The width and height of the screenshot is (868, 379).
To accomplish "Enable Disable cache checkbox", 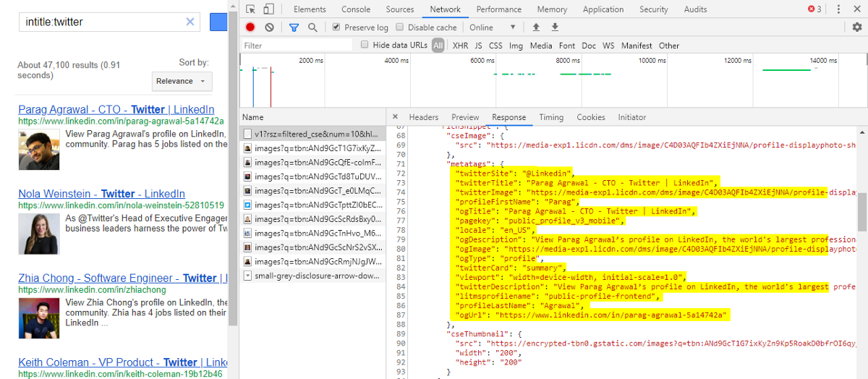I will (x=401, y=27).
